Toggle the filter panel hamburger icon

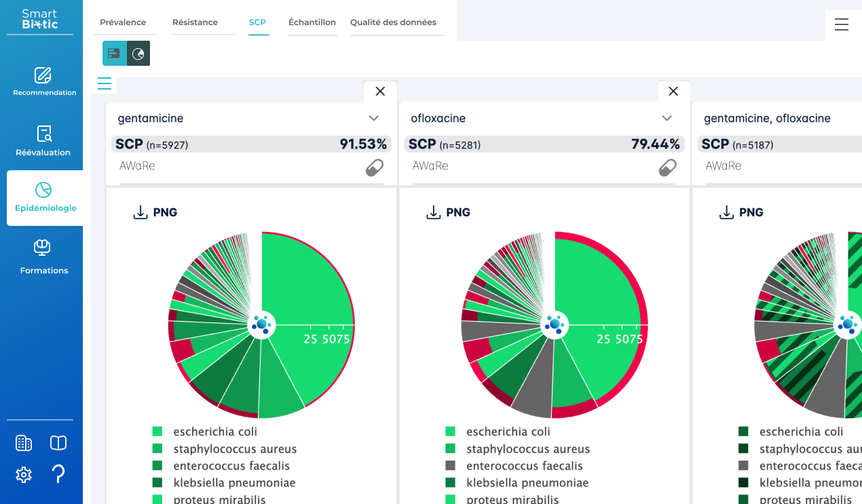tap(105, 83)
